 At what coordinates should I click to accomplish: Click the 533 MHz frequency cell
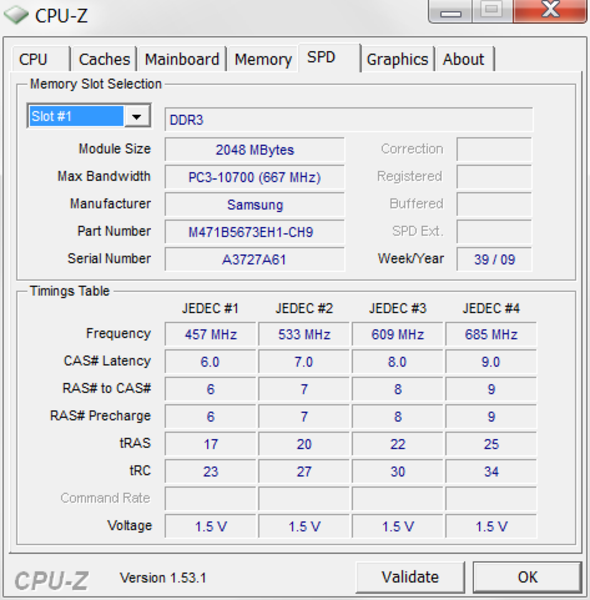coord(304,334)
